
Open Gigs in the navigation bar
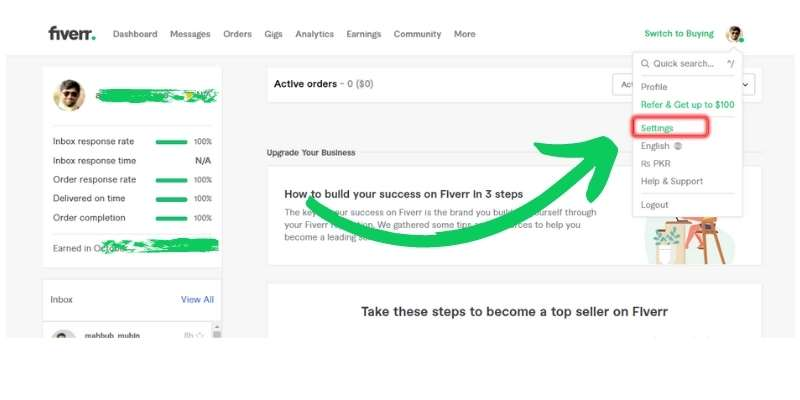click(x=273, y=34)
